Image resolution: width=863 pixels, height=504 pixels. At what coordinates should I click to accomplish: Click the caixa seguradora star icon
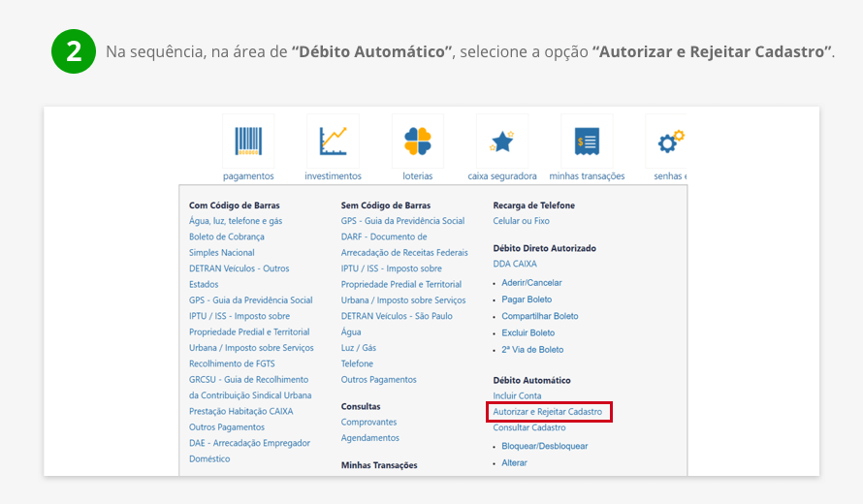[502, 142]
